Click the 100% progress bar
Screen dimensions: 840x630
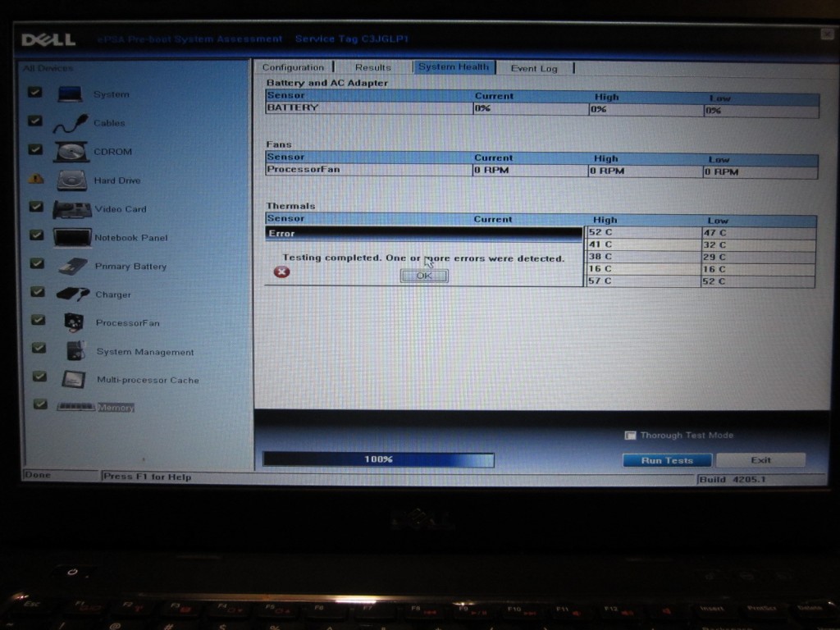[378, 459]
